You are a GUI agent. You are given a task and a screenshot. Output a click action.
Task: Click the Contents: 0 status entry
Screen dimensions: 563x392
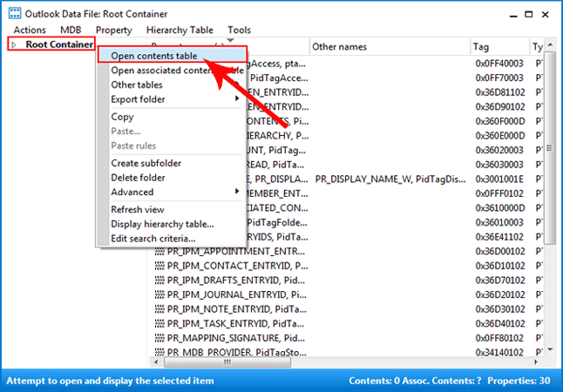click(375, 381)
